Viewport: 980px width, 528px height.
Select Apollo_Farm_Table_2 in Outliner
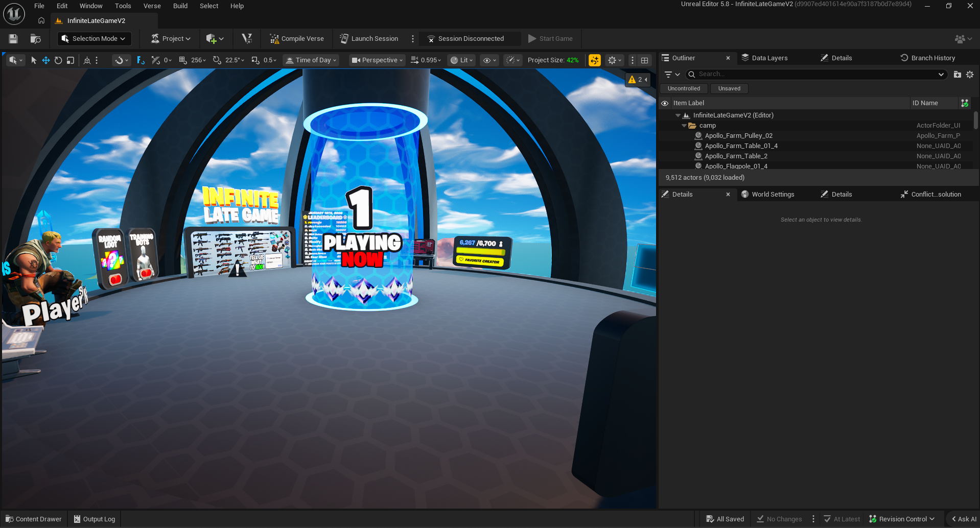tap(736, 156)
